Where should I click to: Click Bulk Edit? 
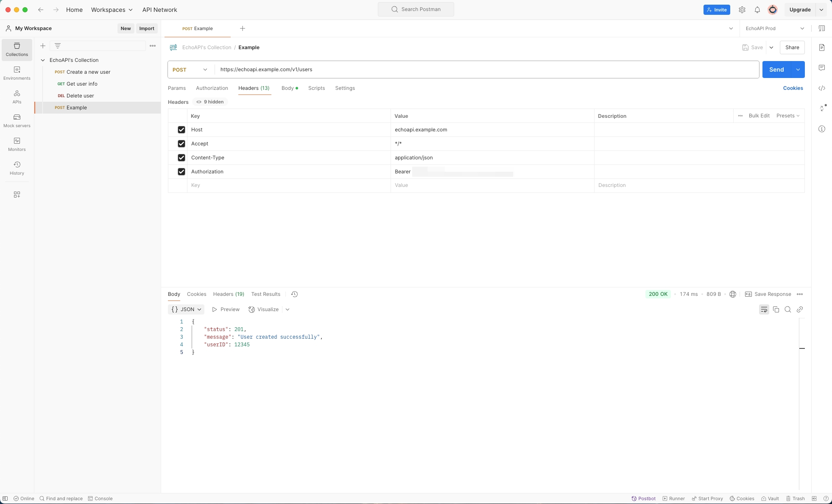(759, 116)
